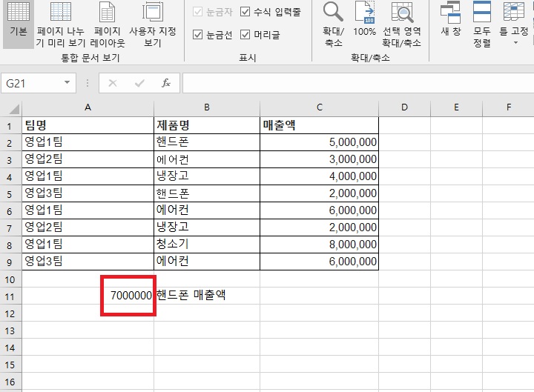Screen dimensions: 534x392
Task: Select row 16 header
Action: [x=10, y=382]
